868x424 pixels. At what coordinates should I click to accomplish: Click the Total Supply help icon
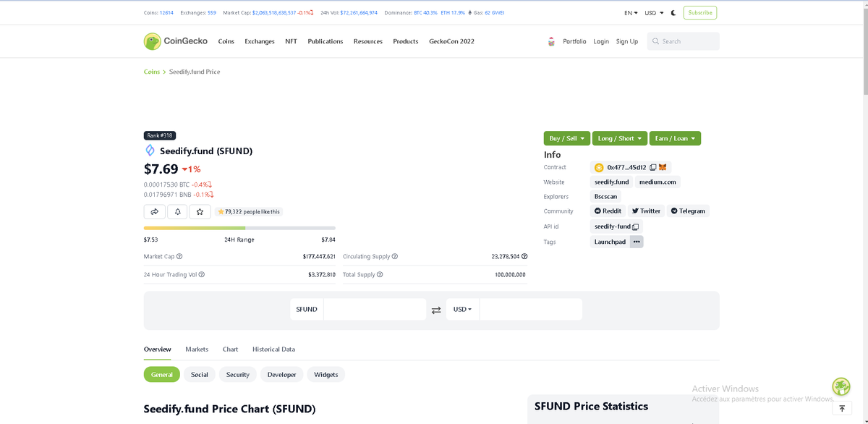click(x=380, y=274)
